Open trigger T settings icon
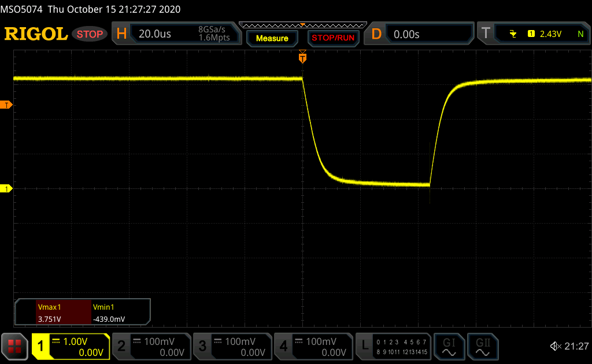 (x=486, y=34)
